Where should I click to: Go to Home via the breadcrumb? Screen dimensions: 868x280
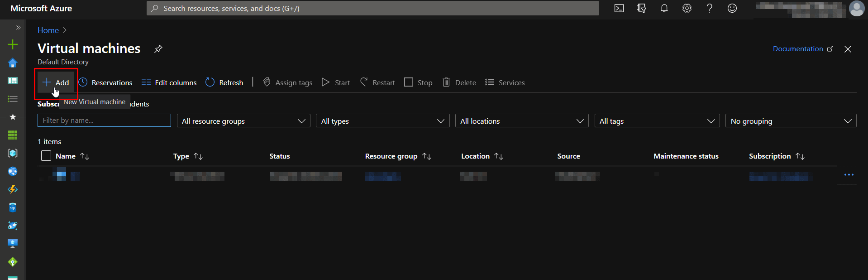tap(48, 30)
